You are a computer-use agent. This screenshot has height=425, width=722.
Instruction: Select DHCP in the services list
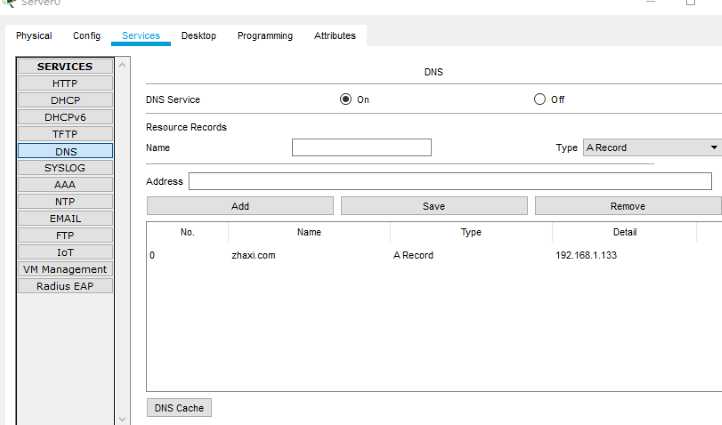click(65, 100)
